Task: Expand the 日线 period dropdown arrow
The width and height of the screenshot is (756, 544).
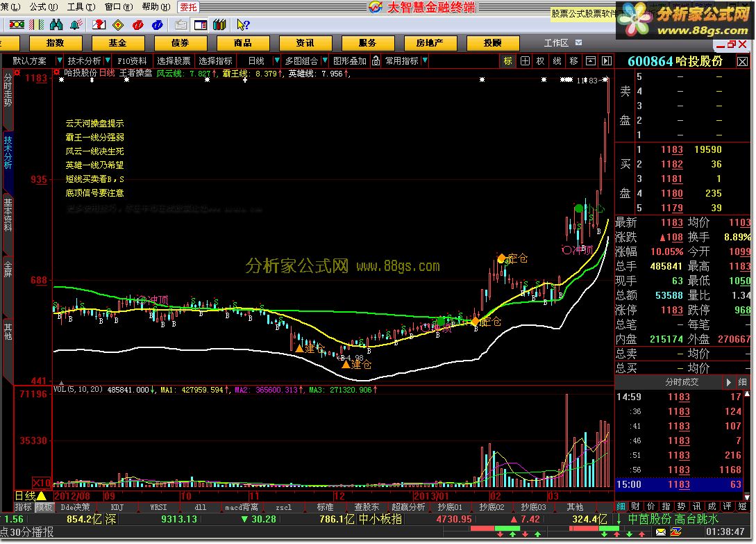Action: coord(276,61)
